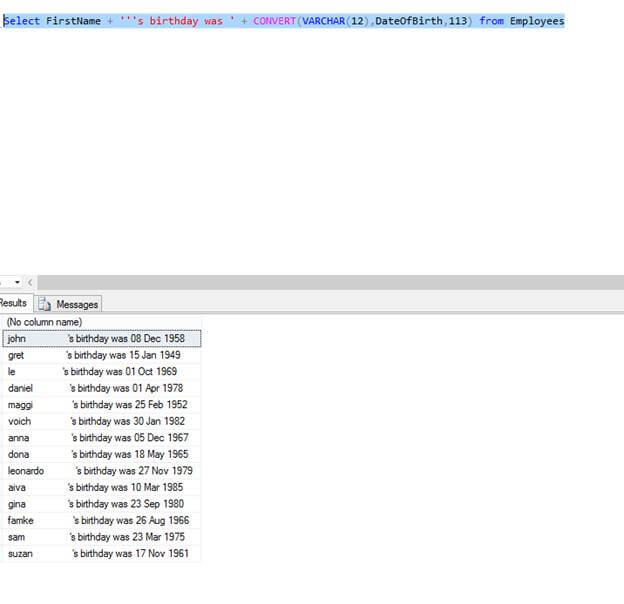Viewport: 624px width, 604px height.
Task: Click the from keyword in the query
Action: tap(491, 21)
